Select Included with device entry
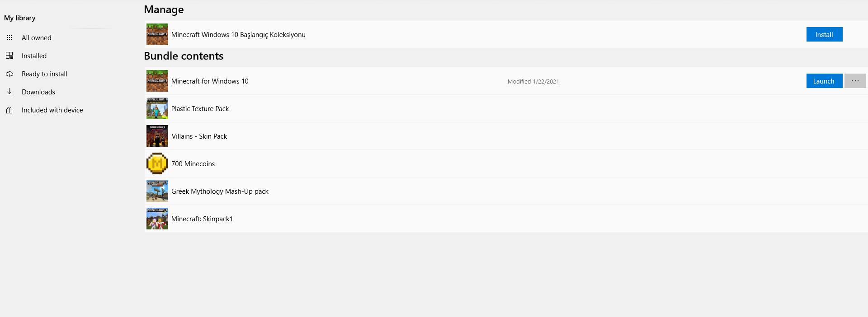Screen dimensions: 868x317 pyautogui.click(x=52, y=110)
